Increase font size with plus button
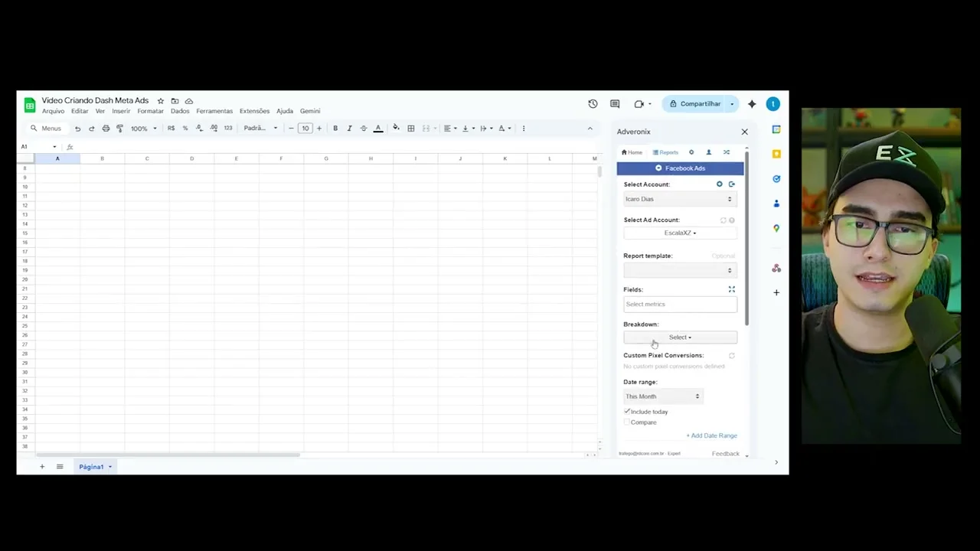The height and width of the screenshot is (551, 980). [319, 129]
